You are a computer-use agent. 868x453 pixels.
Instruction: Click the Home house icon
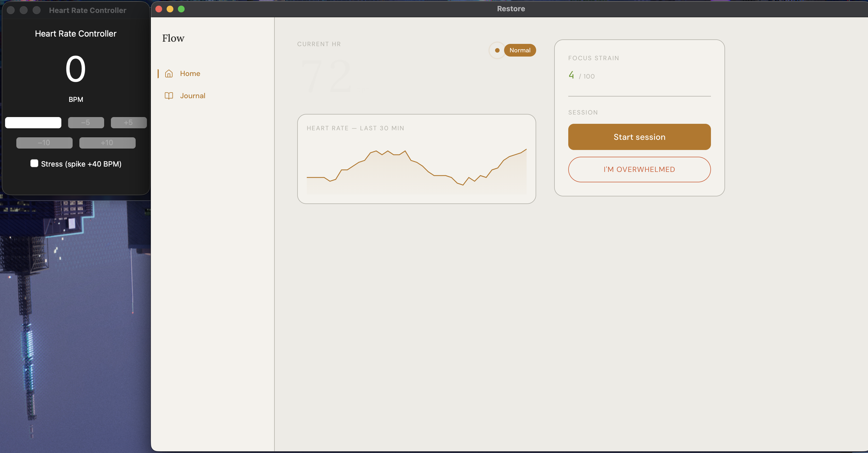tap(169, 73)
